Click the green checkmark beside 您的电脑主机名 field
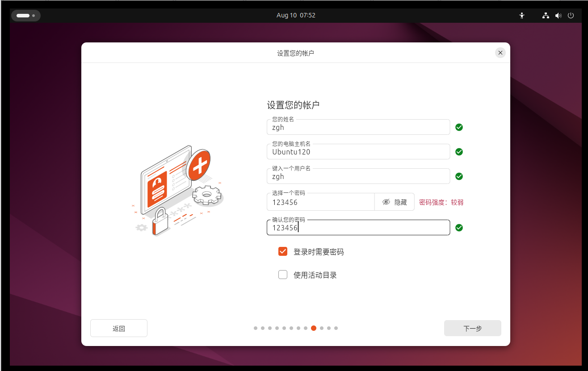This screenshot has width=588, height=371. 459,152
